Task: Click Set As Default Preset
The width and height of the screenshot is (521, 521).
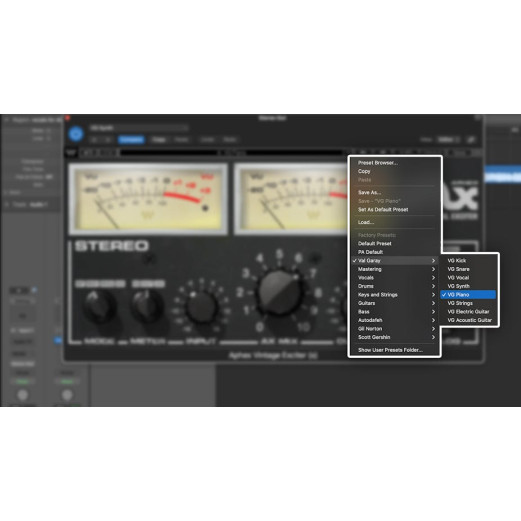Action: point(383,209)
